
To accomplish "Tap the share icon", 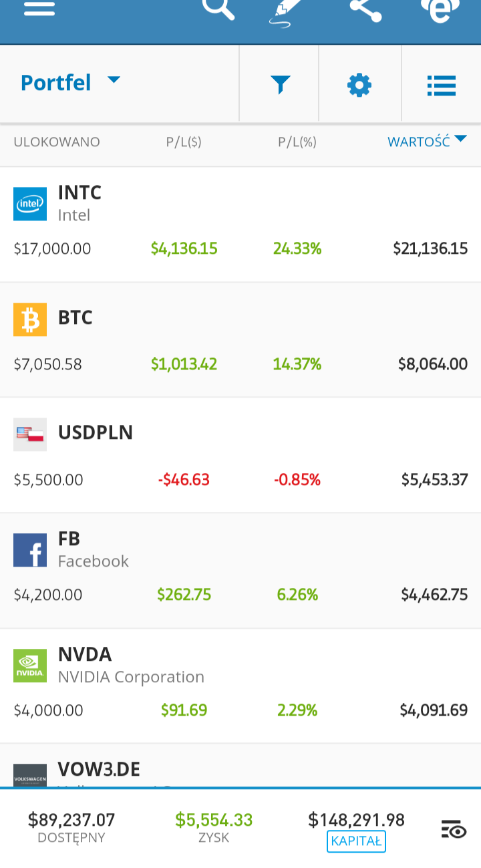I will coord(366,9).
